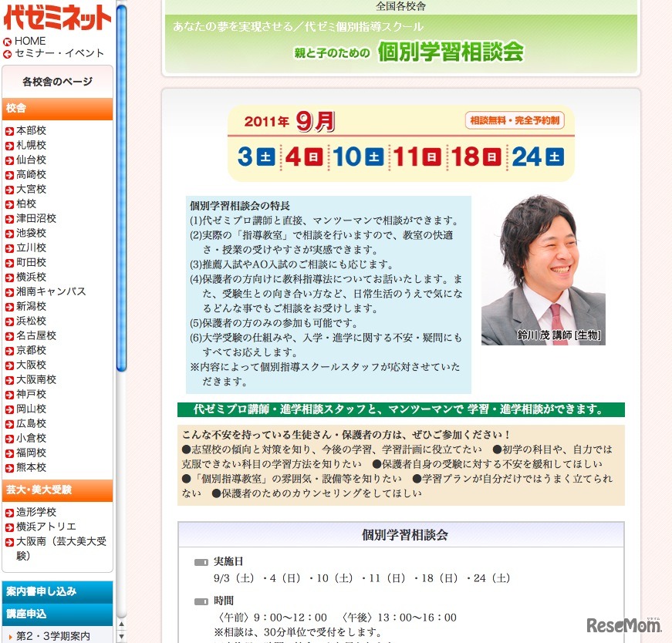The image size is (672, 643).
Task: Click arrow icon beside 神戸校
Action: [x=9, y=395]
